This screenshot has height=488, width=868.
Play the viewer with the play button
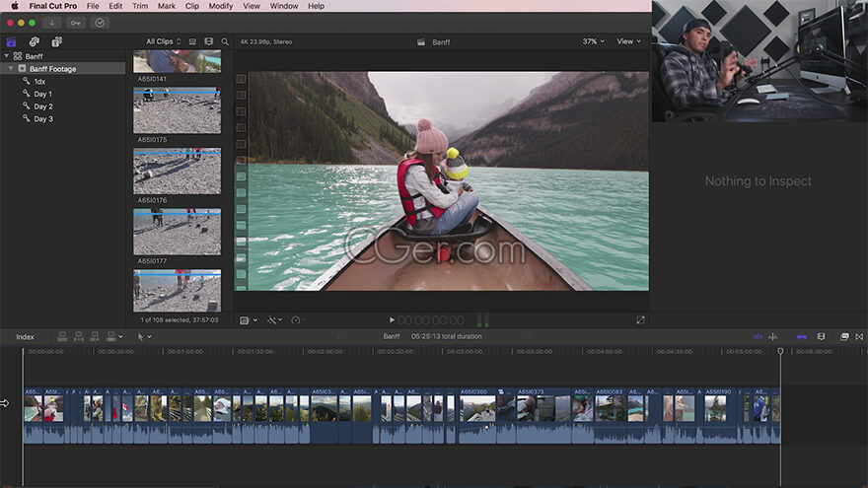coord(392,320)
